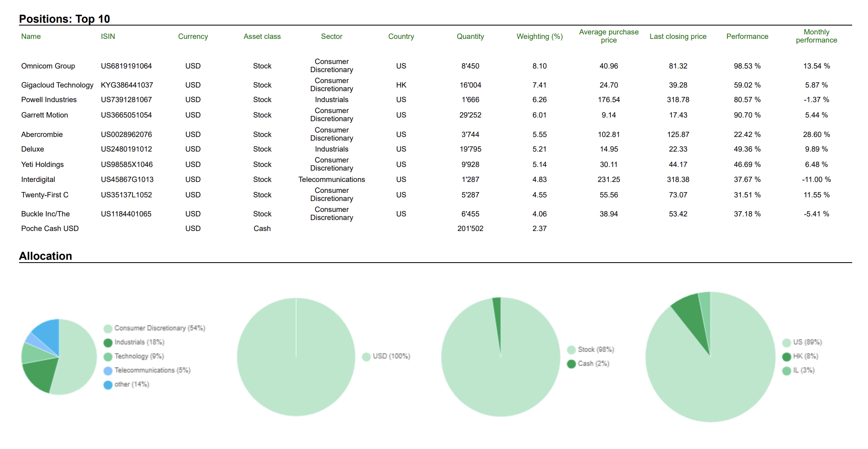Screen dimensions: 868x449
Task: Click the Telecommunications legend color dot
Action: pyautogui.click(x=108, y=370)
